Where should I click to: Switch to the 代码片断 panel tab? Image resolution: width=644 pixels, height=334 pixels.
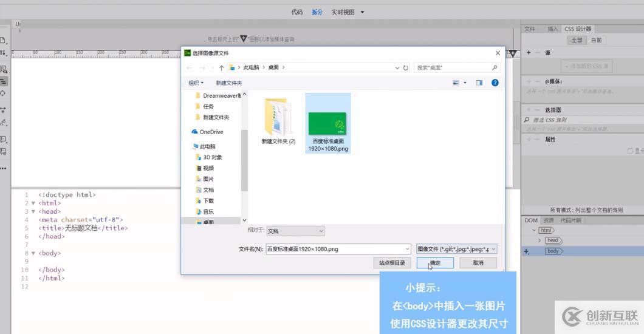[570, 220]
